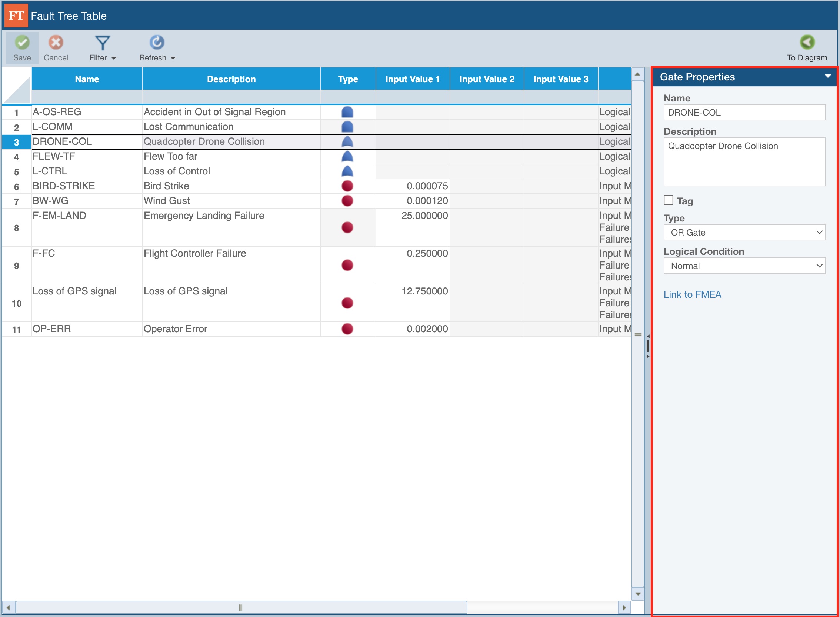Click the green Save checkmark icon

[x=22, y=43]
